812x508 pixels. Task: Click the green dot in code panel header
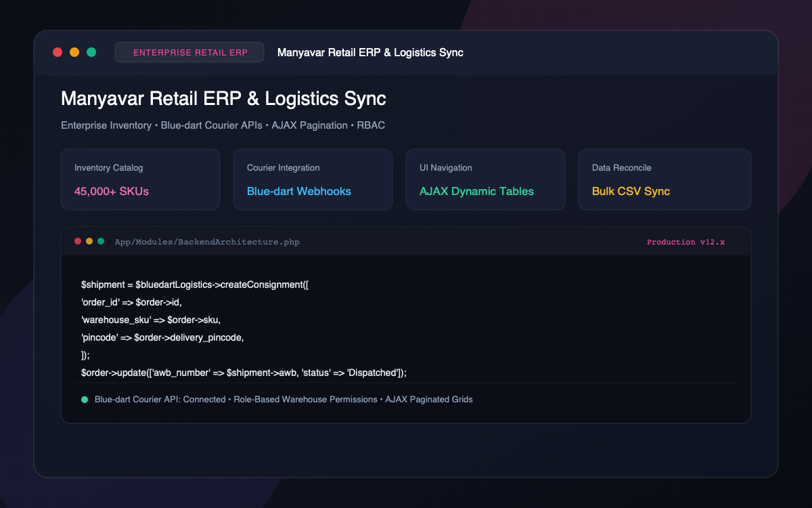(101, 241)
